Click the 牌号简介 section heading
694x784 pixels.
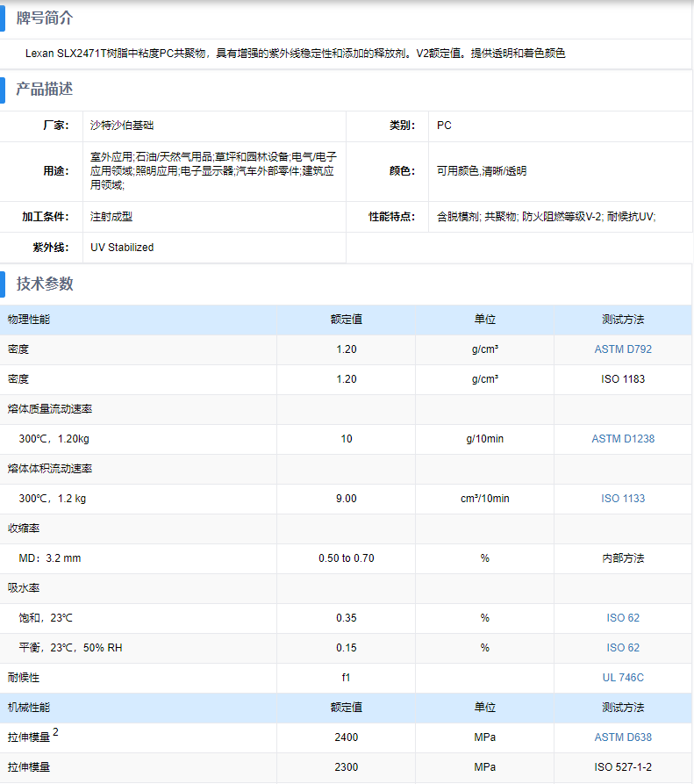[45, 18]
